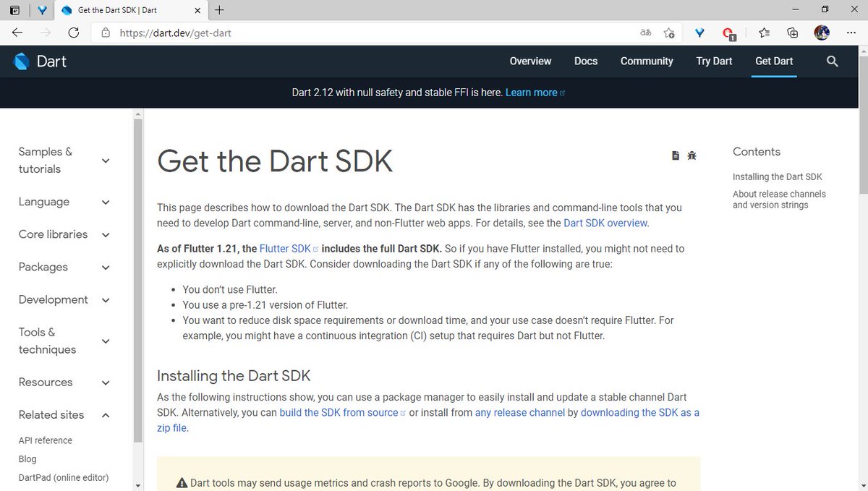Click the blue Y extension icon in toolbar
Screen dimensions: 868x491
pyautogui.click(x=699, y=33)
